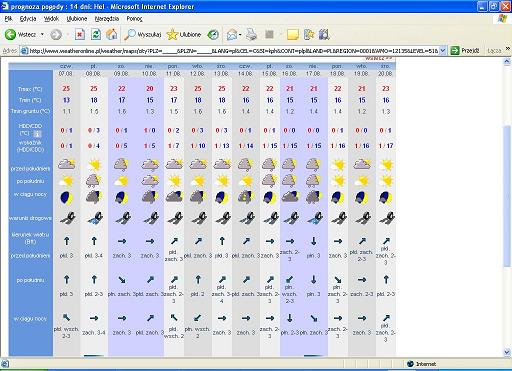Image resolution: width=512 pixels, height=371 pixels.
Task: Click the greyed-out forward arrow button
Action: [56, 34]
